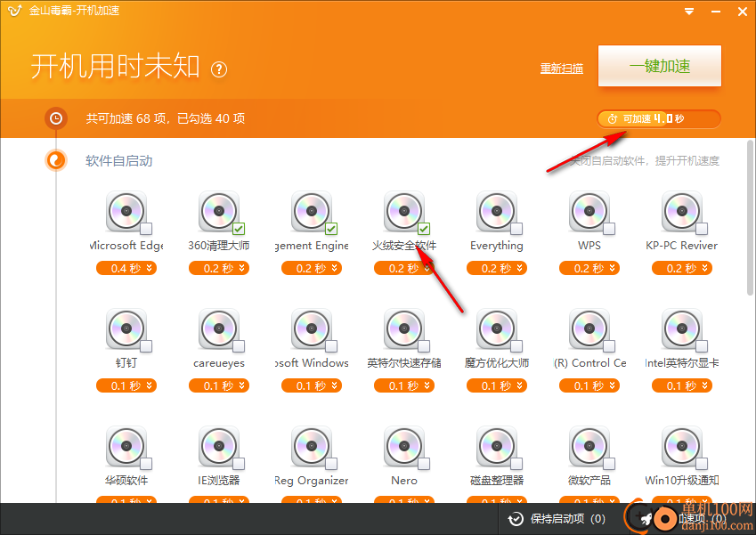
Task: Check the WPS checkbox
Action: pyautogui.click(x=609, y=229)
